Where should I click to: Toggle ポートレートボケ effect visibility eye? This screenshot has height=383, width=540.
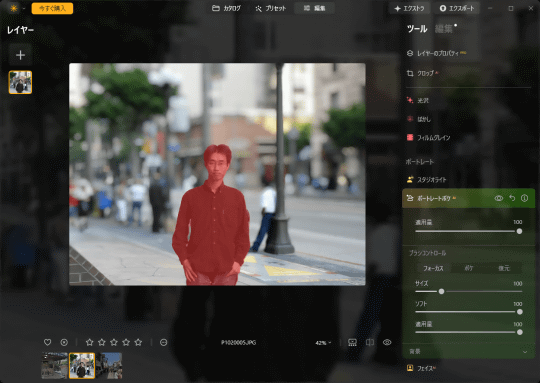pos(498,198)
